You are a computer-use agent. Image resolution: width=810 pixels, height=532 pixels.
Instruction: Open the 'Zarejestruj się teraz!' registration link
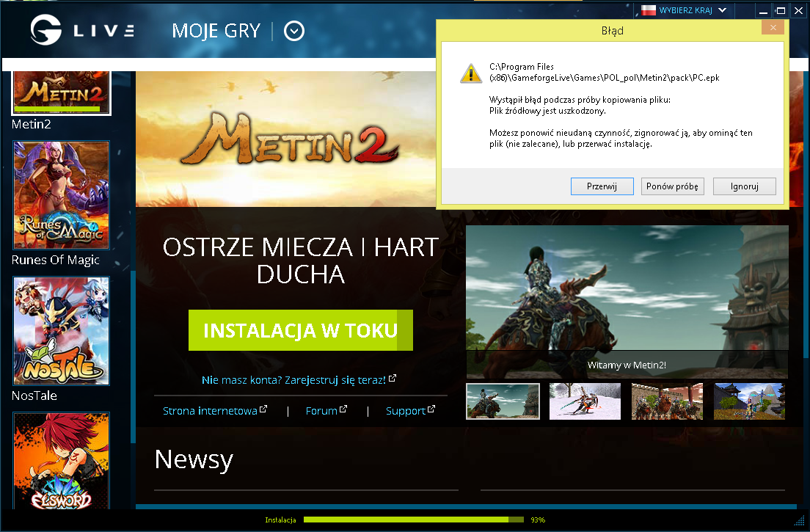(335, 380)
